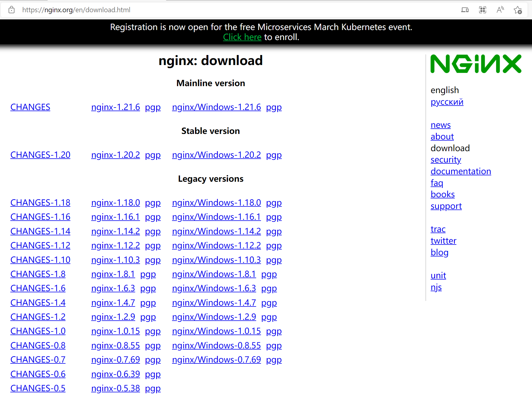Image resolution: width=532 pixels, height=399 pixels.
Task: Download nginx-0.6.39
Action: pyautogui.click(x=116, y=374)
